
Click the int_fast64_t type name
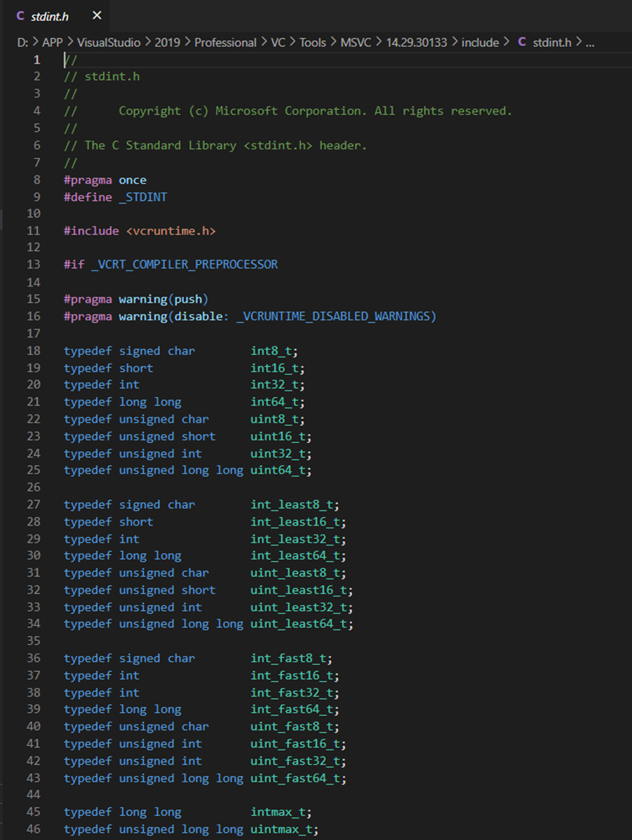[292, 709]
